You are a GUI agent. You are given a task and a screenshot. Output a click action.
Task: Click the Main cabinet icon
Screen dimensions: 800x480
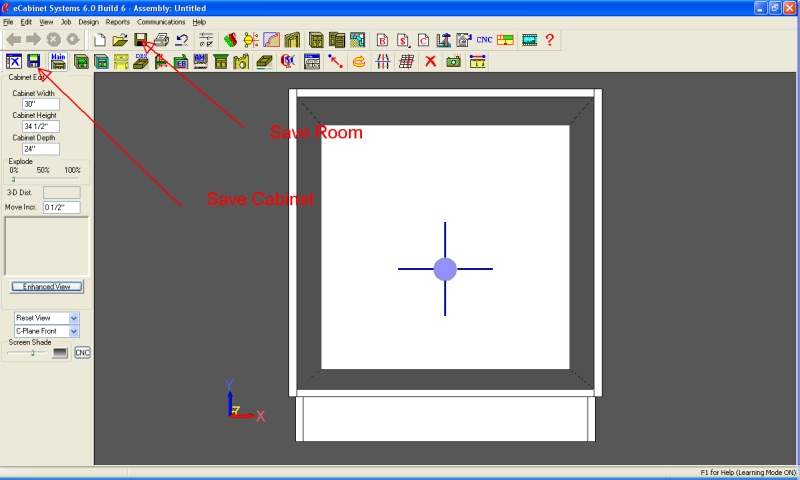58,61
